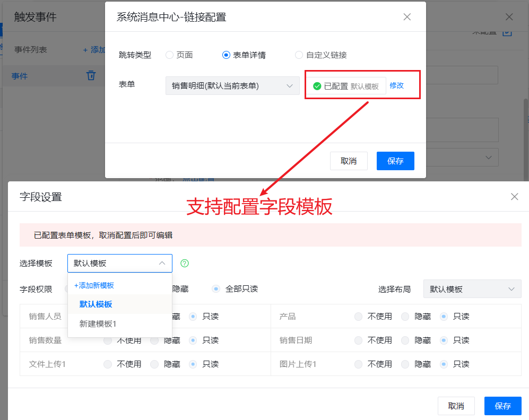Choose the 自定义链接 jump type
529x420 pixels.
pyautogui.click(x=299, y=55)
